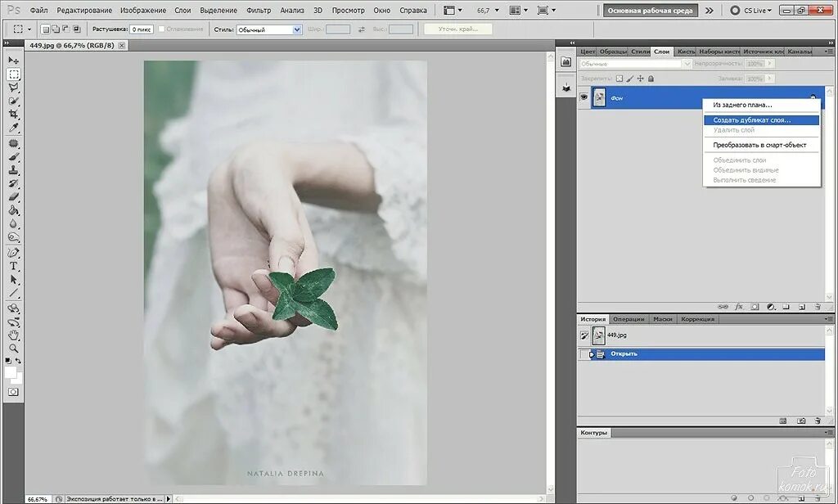Viewport: 838px width, 504px height.
Task: Select the History Brush tool
Action: point(13,183)
